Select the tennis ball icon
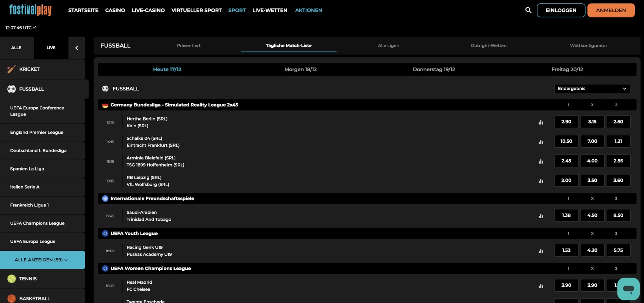The height and width of the screenshot is (303, 644). tap(11, 279)
